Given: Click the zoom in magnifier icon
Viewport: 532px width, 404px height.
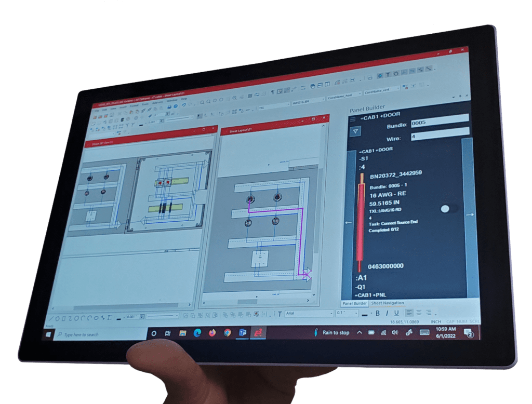Looking at the screenshot, I should pos(202,102).
